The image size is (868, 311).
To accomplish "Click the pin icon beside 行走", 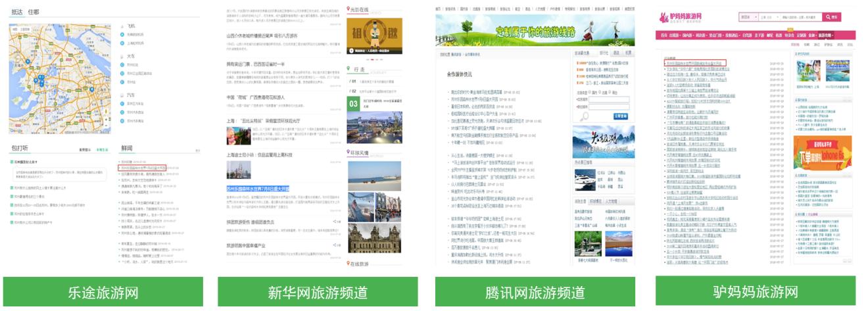I will [349, 68].
